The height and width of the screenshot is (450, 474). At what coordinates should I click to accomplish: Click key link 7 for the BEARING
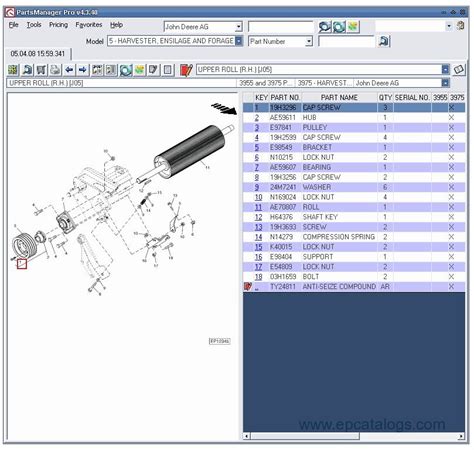click(x=257, y=167)
